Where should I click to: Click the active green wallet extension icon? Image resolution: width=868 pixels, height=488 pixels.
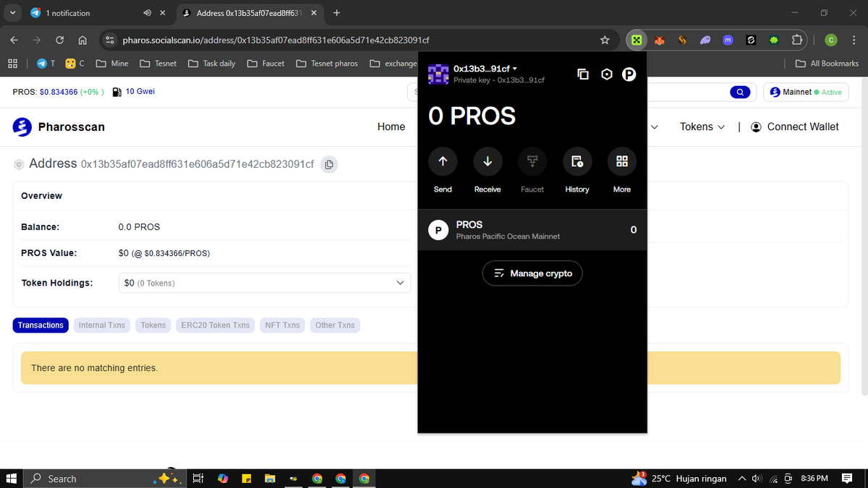637,40
